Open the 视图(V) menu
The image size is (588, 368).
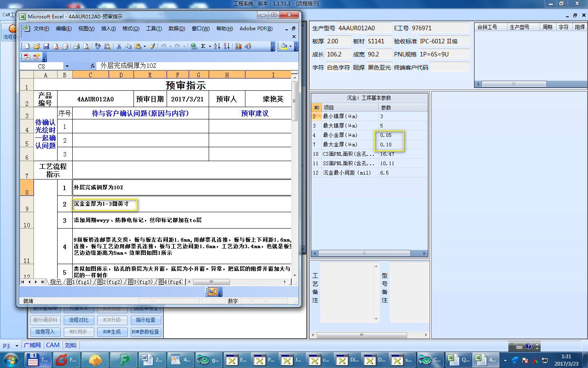click(x=86, y=29)
